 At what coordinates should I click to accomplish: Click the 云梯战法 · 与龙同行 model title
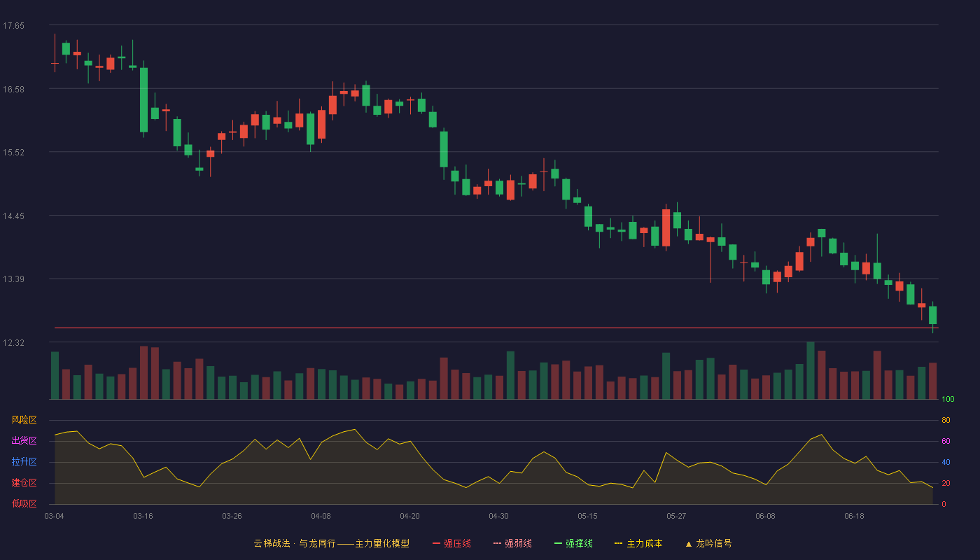(x=332, y=543)
